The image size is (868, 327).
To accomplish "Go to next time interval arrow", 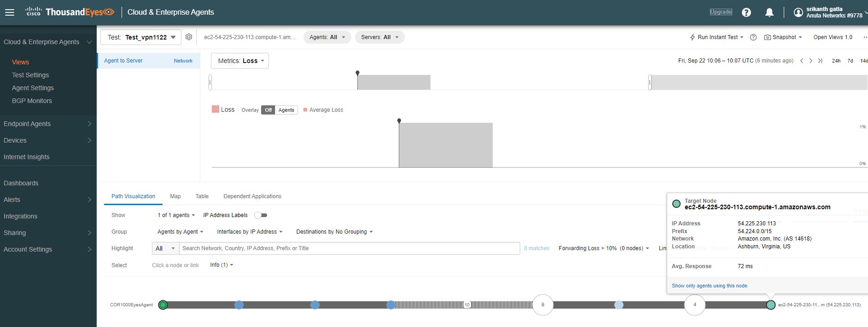I will click(811, 61).
